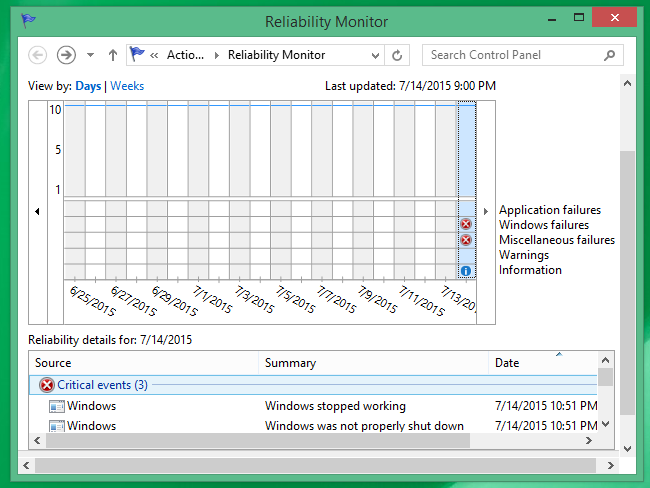
Task: Click the Forward navigation arrow button
Action: click(66, 55)
